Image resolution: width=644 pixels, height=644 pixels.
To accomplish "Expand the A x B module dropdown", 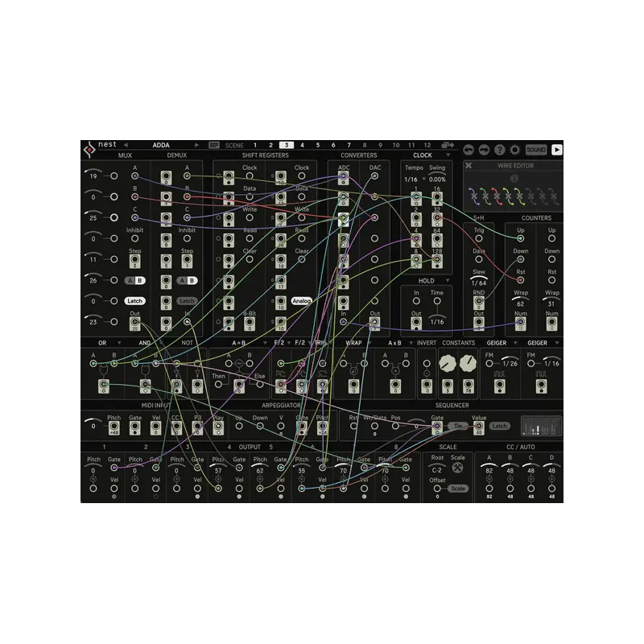I will click(411, 343).
